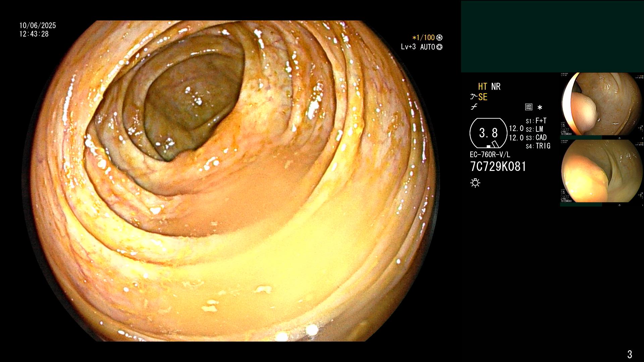Click the scope diameter 3.8 indicator
The height and width of the screenshot is (362, 644).
(488, 133)
